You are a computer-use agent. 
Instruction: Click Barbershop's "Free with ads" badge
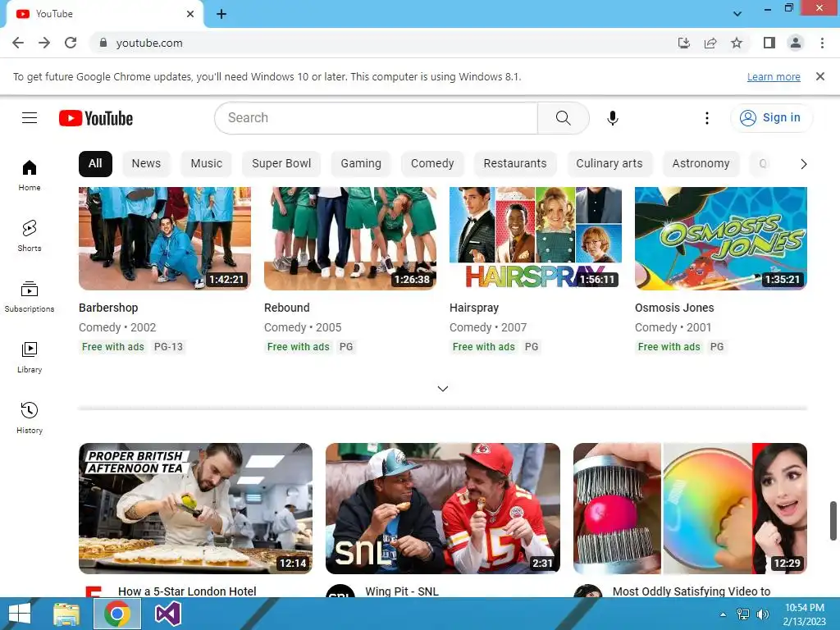tap(112, 347)
